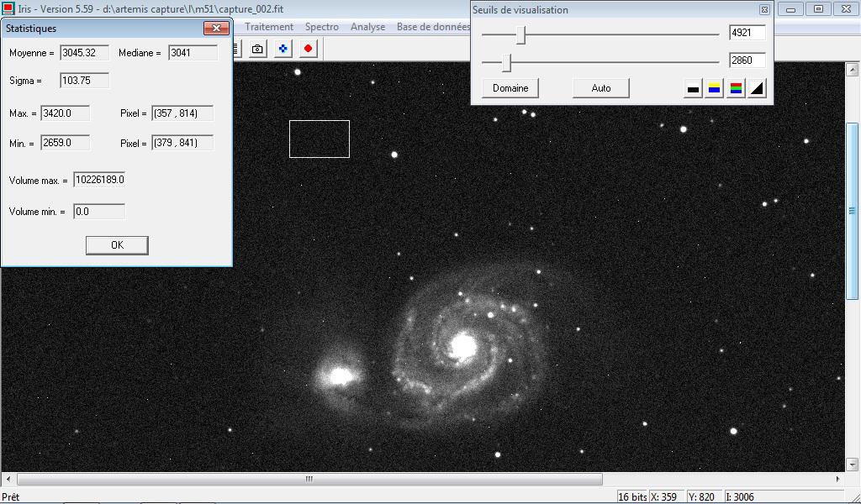The height and width of the screenshot is (504, 861).
Task: Select the black-and-white palette icon
Action: pos(693,88)
